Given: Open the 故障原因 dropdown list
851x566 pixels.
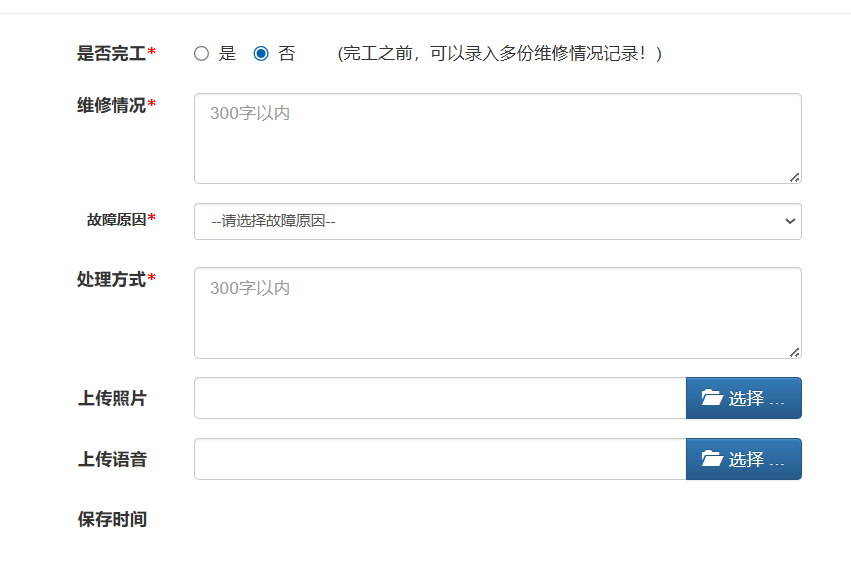Looking at the screenshot, I should click(x=498, y=221).
